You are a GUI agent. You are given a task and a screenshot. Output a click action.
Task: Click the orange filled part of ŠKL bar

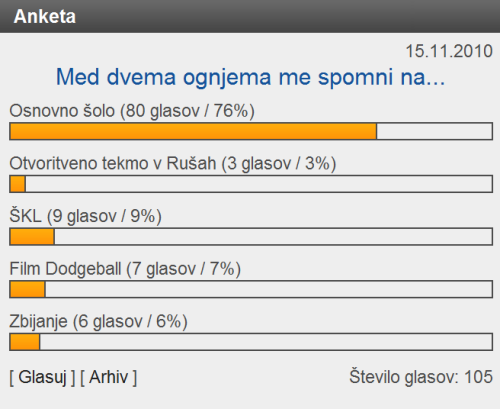click(x=32, y=237)
